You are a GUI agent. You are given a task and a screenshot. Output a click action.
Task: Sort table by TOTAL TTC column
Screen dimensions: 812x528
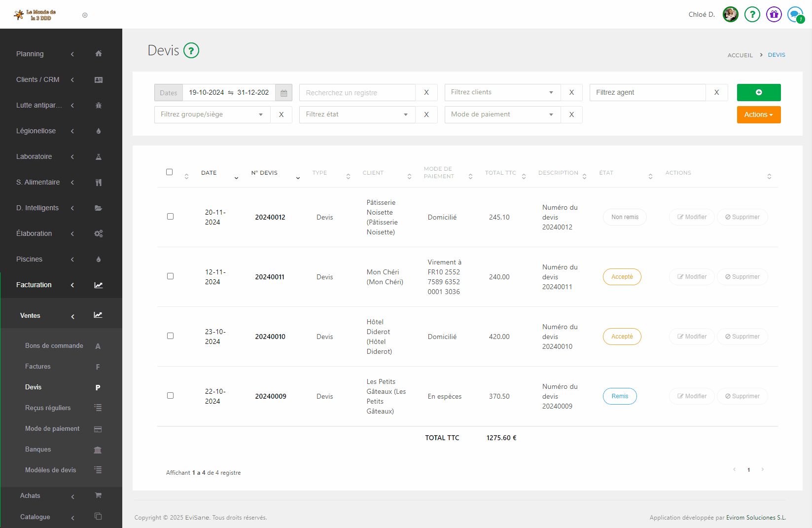[505, 173]
